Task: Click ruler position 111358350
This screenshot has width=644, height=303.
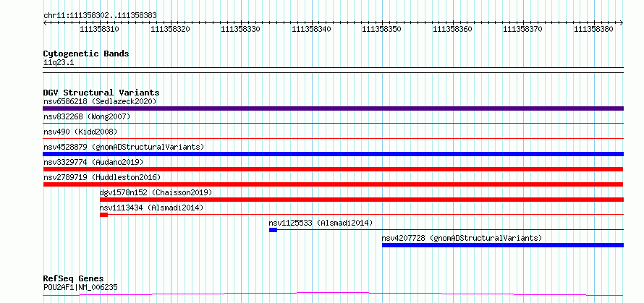Action: 382,29
